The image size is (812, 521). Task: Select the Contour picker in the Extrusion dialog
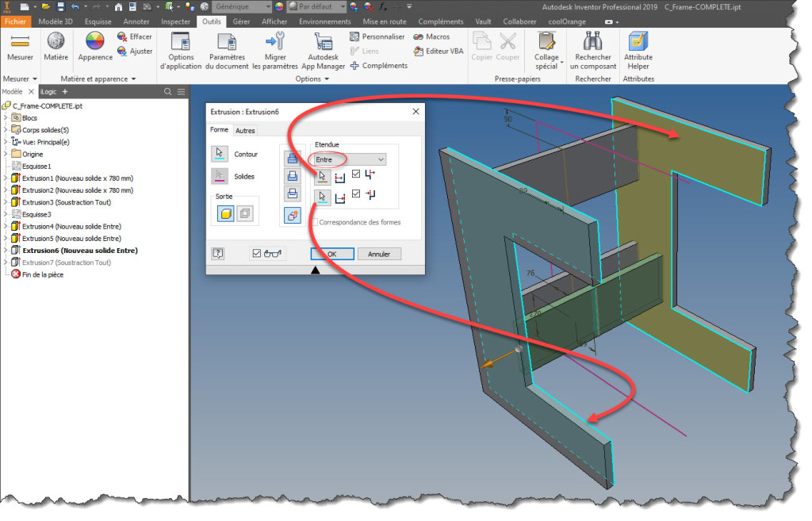(x=220, y=154)
